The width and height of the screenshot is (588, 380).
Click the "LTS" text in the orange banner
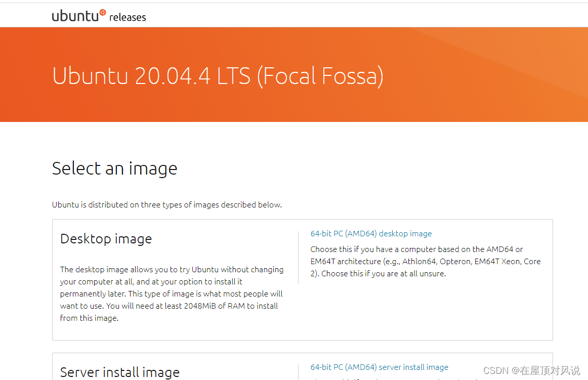pyautogui.click(x=234, y=76)
